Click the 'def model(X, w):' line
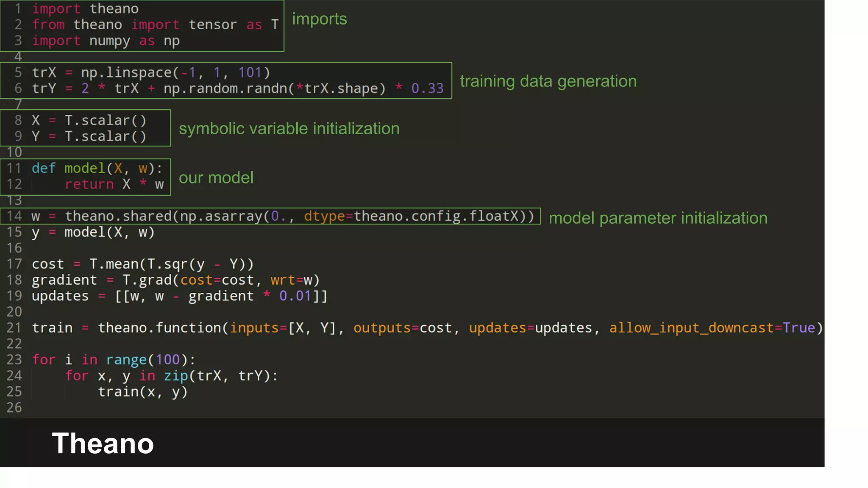This screenshot has width=868, height=488. tap(97, 169)
